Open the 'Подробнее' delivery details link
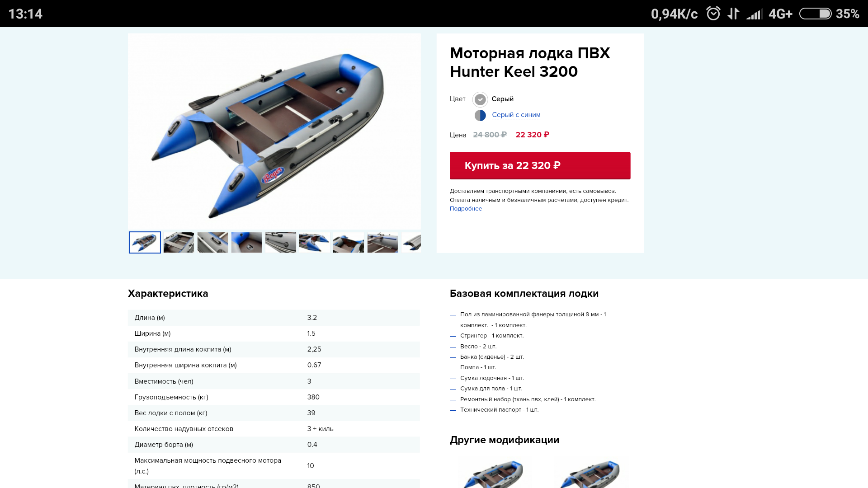The height and width of the screenshot is (488, 868). 466,209
